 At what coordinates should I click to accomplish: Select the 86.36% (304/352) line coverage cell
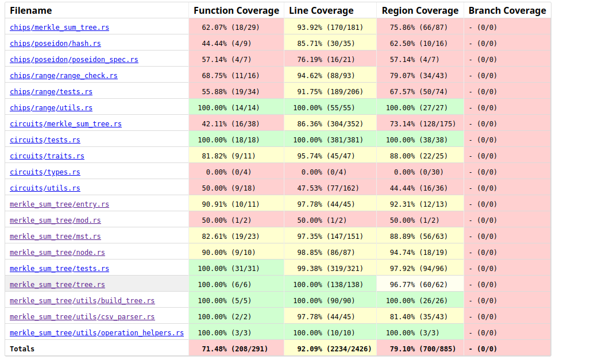tap(330, 124)
